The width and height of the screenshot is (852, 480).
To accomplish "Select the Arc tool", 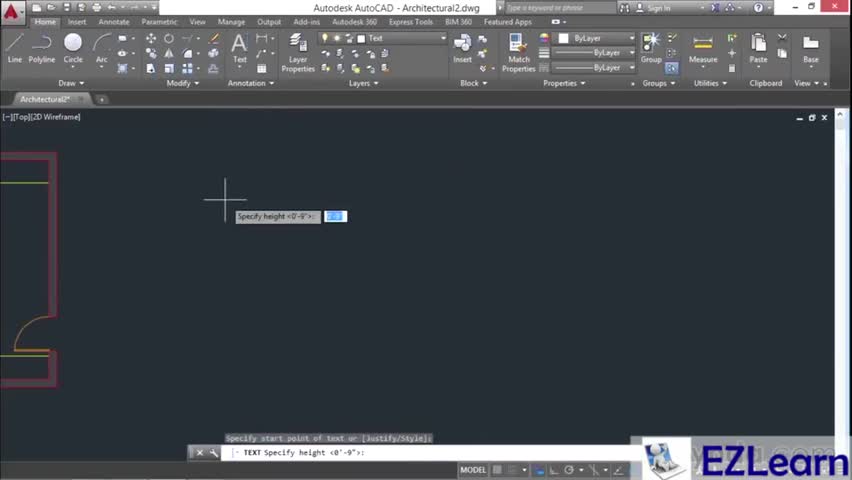I will pyautogui.click(x=102, y=48).
